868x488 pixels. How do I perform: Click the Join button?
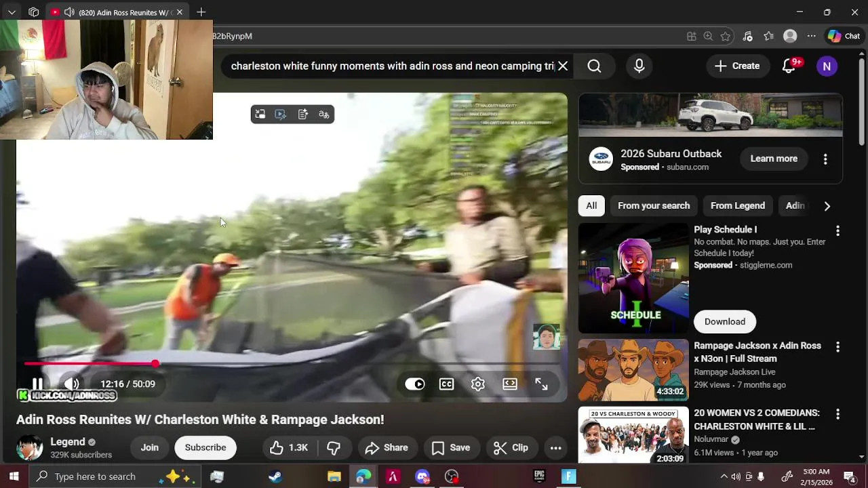[x=149, y=447]
